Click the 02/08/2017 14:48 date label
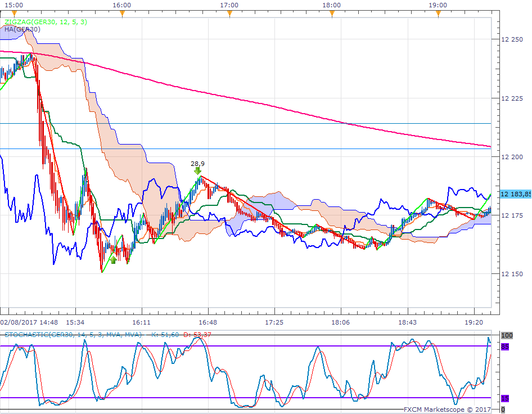Image resolution: width=532 pixels, height=414 pixels. click(29, 322)
